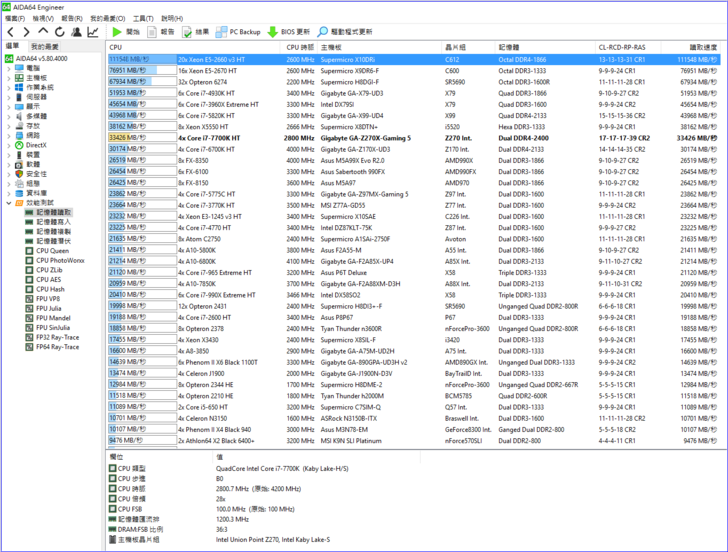Click the Refresh icon in toolbar
Screen dimensions: 728x552
tap(59, 32)
